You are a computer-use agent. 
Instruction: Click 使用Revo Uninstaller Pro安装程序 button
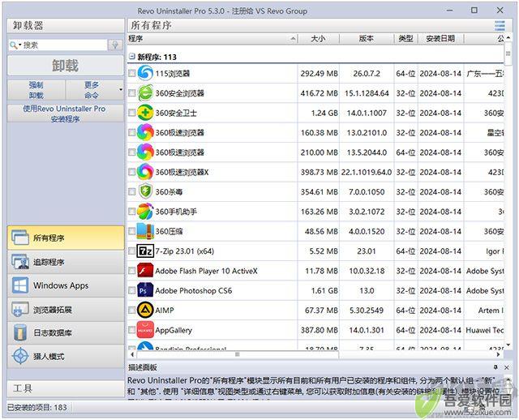coord(66,114)
